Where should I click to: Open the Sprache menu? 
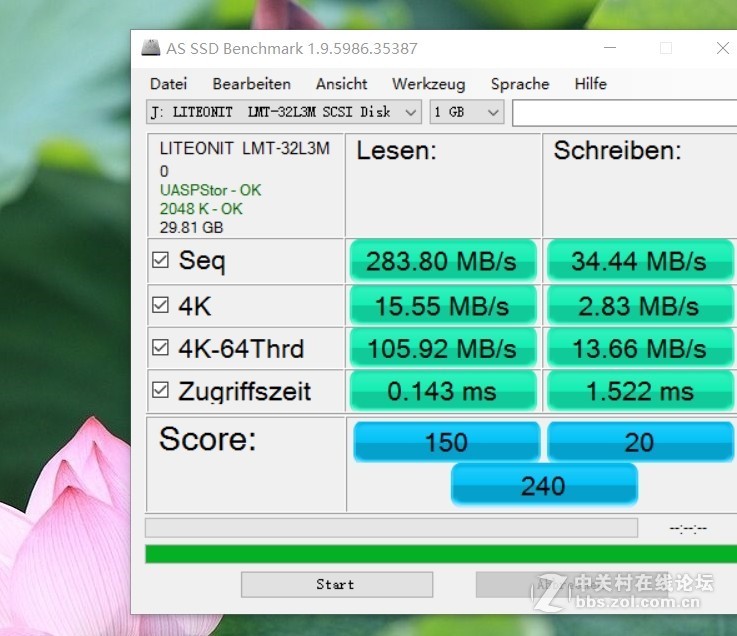tap(520, 84)
